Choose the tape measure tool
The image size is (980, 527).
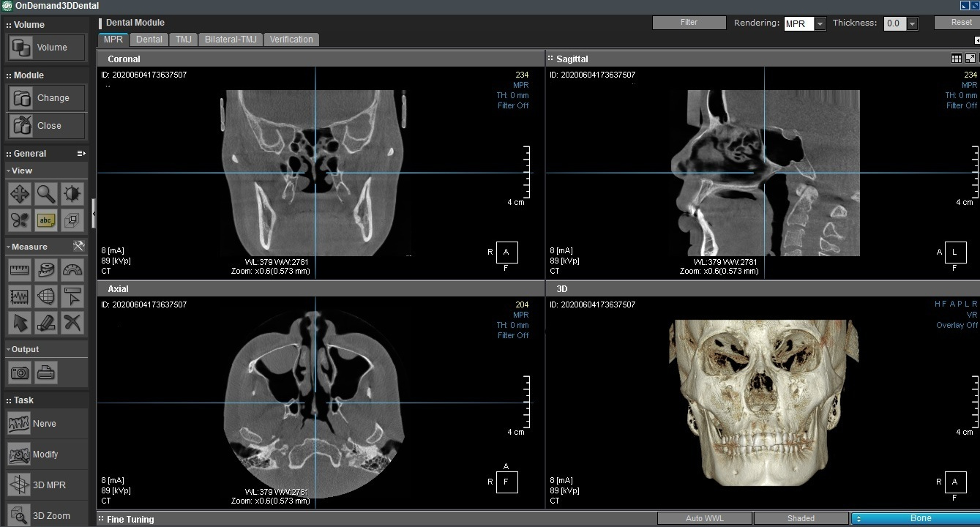pos(46,270)
